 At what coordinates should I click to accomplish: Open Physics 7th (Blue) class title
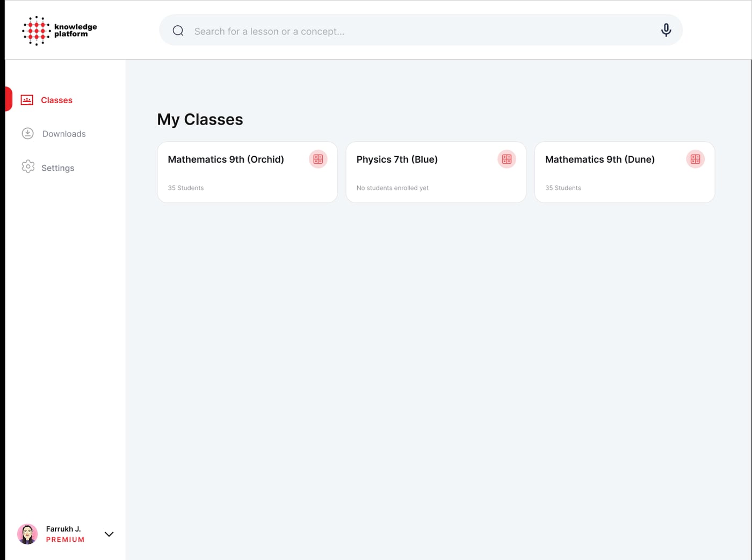pyautogui.click(x=397, y=159)
